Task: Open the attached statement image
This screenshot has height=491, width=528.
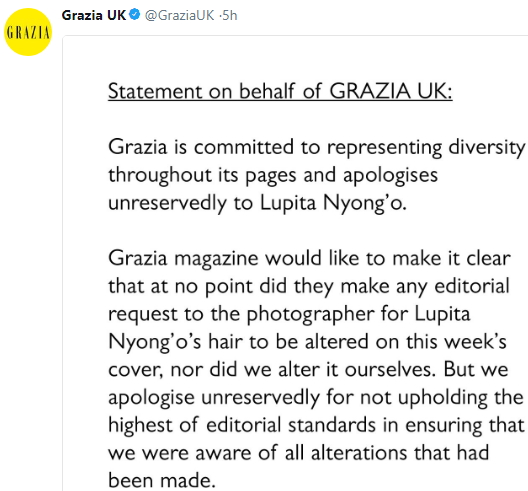Action: [x=295, y=263]
